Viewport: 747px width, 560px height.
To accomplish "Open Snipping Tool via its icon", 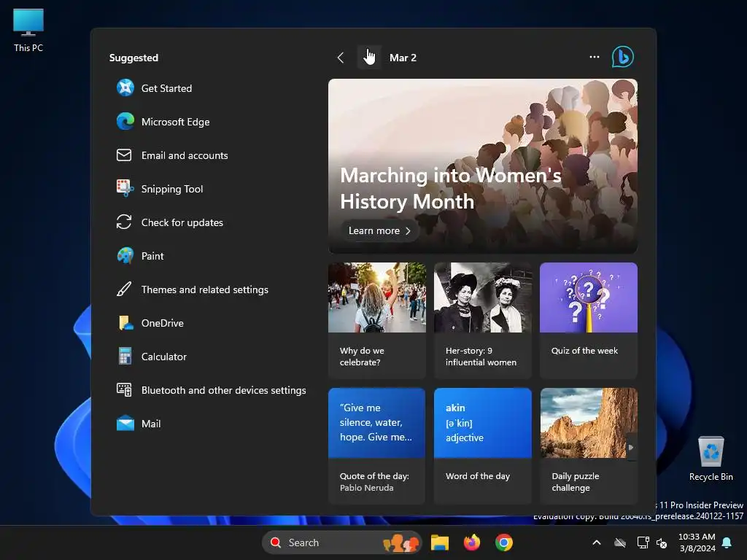I will pyautogui.click(x=125, y=188).
